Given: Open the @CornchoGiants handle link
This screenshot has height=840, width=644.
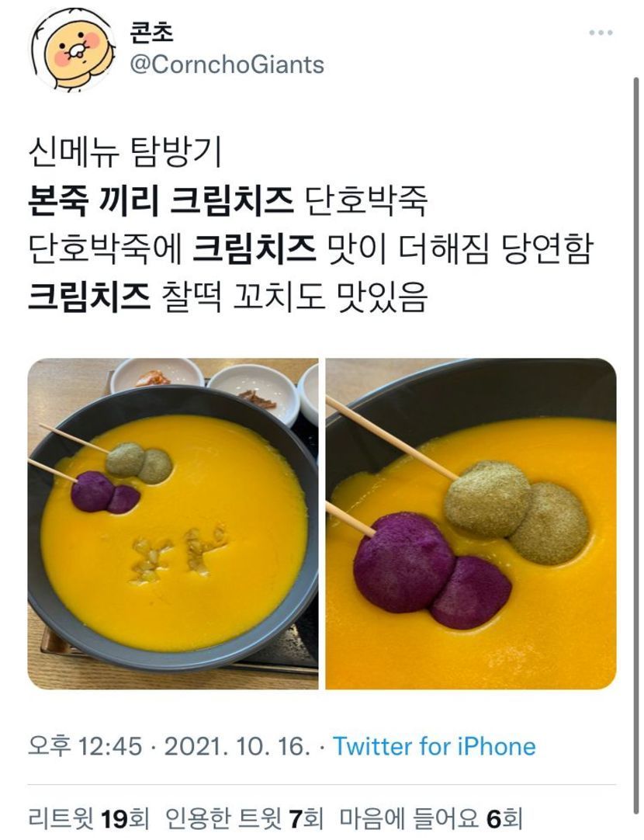Looking at the screenshot, I should (227, 65).
